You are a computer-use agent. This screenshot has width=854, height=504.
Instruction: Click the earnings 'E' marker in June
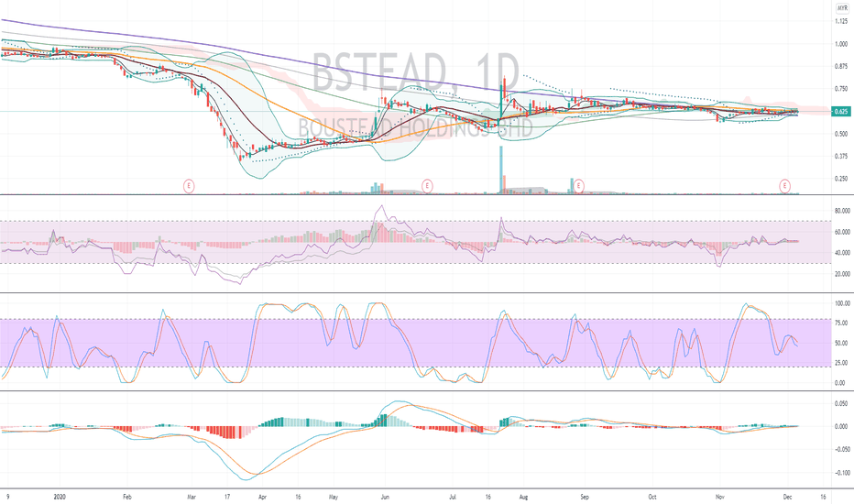tap(428, 186)
